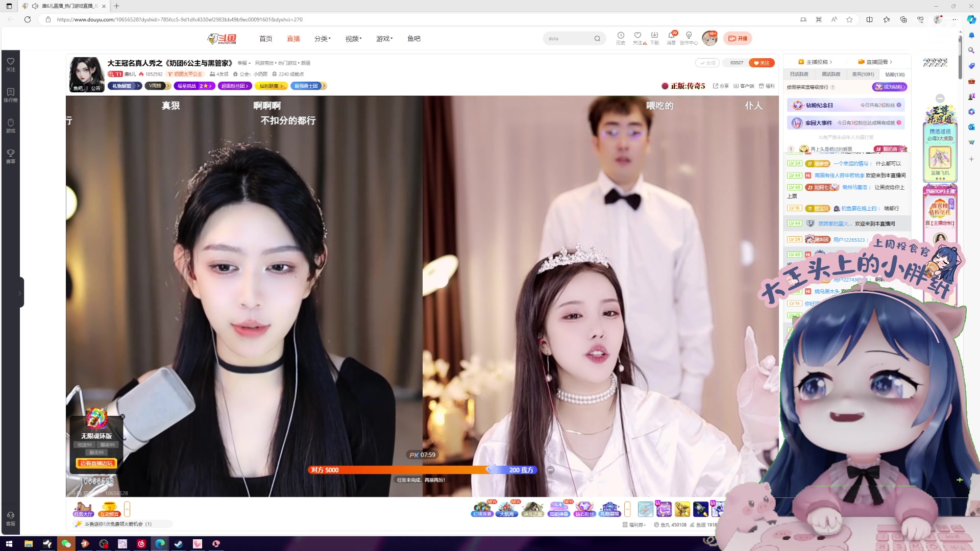Open the download icon in header
The height and width of the screenshot is (551, 980).
click(654, 36)
